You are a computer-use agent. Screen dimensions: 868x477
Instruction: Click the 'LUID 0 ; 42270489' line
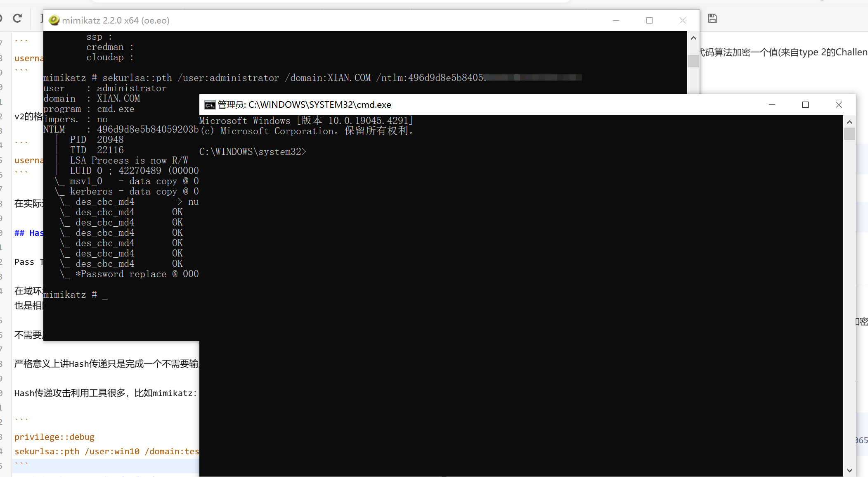point(135,171)
